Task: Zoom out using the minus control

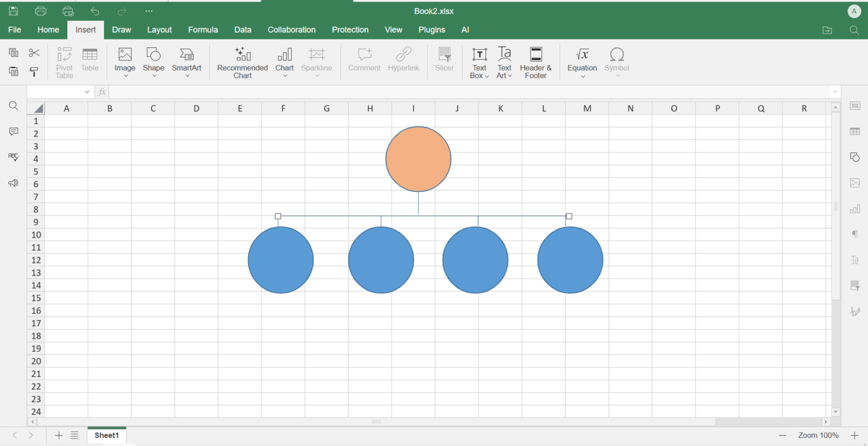Action: (783, 435)
